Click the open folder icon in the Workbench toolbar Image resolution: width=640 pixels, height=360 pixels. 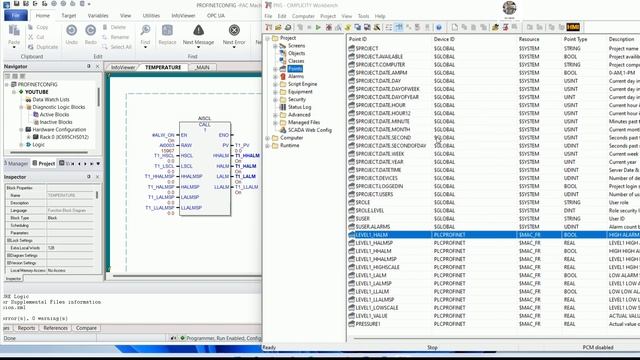[278, 27]
